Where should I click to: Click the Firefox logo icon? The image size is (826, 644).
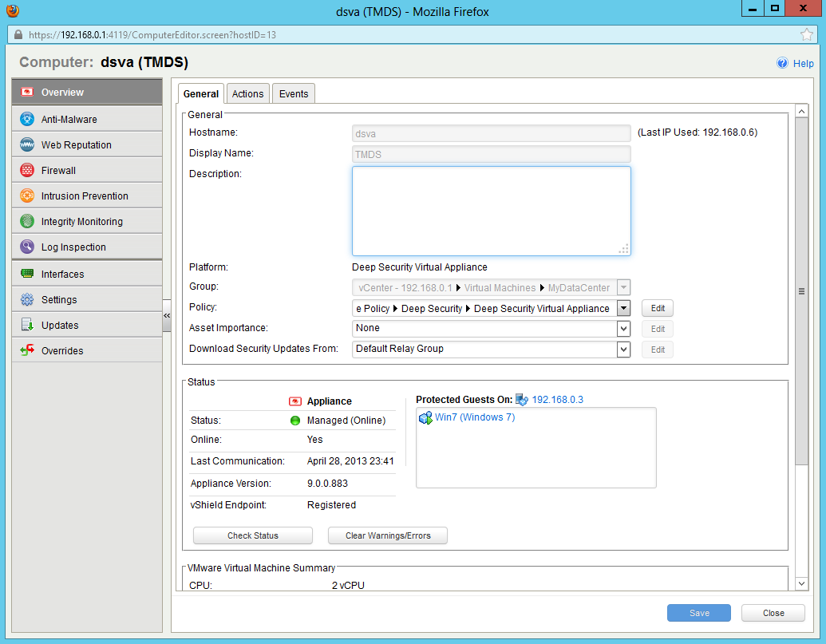tap(13, 10)
